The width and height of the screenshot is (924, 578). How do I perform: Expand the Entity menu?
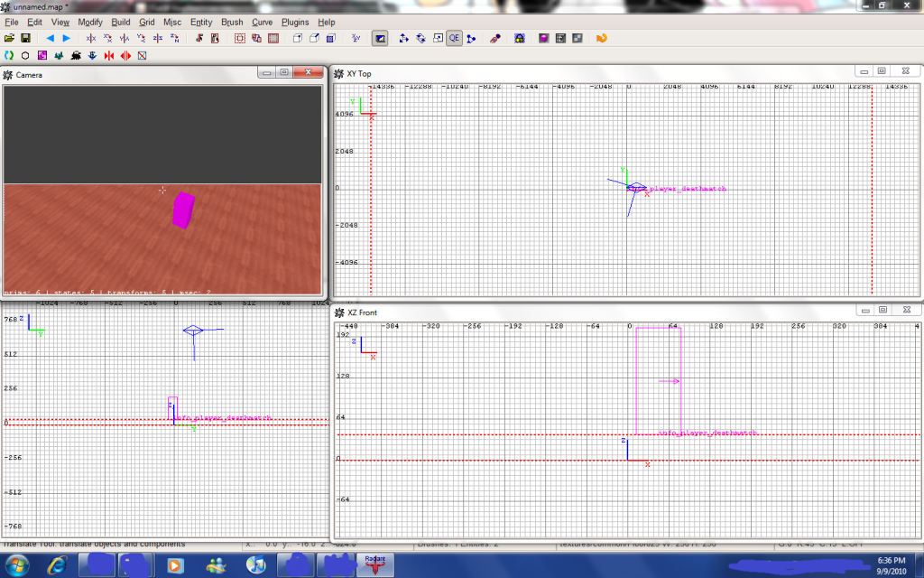coord(201,22)
